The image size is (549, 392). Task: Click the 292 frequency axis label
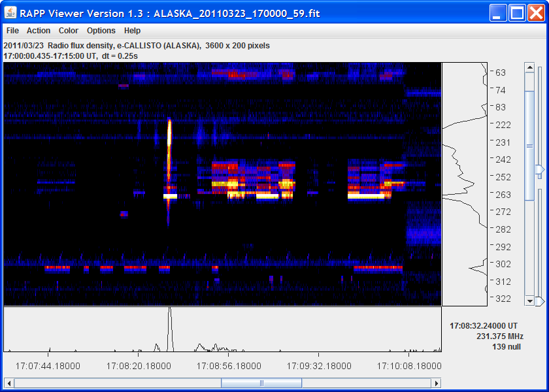tap(503, 247)
